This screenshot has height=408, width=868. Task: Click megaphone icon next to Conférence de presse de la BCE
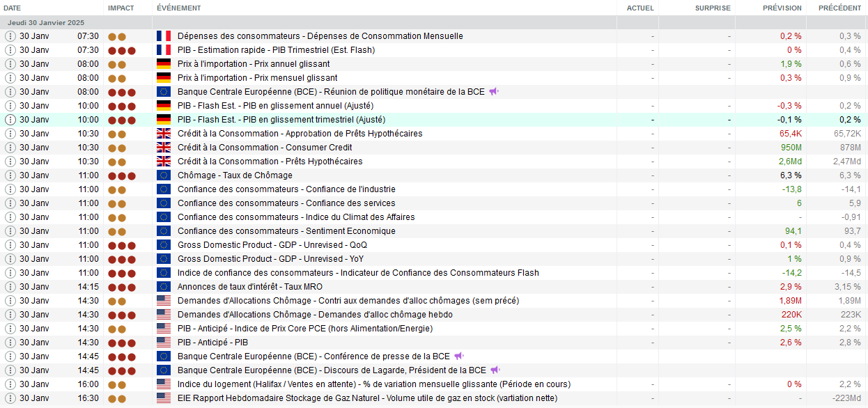(x=459, y=356)
